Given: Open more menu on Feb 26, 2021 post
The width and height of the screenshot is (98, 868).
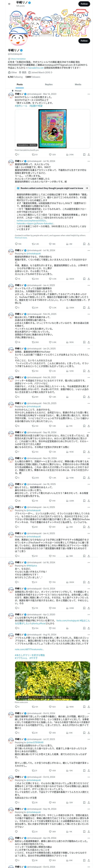Looking at the screenshot, I should (89, 377).
